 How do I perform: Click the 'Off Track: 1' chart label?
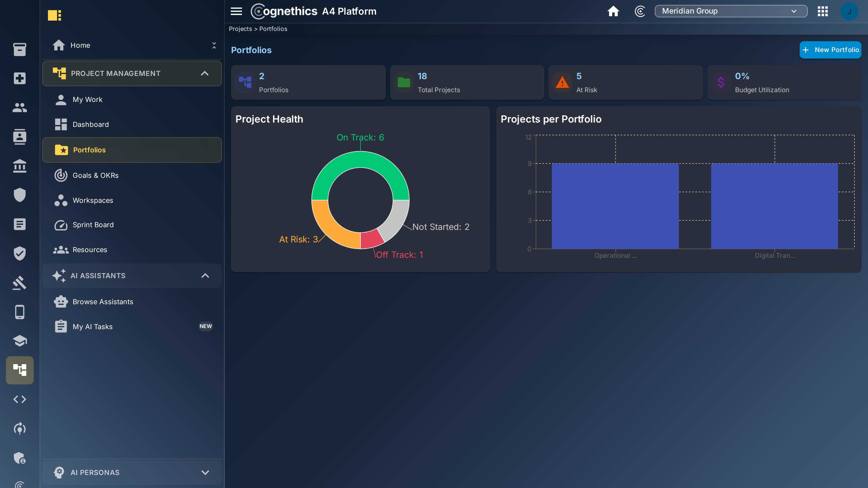399,255
